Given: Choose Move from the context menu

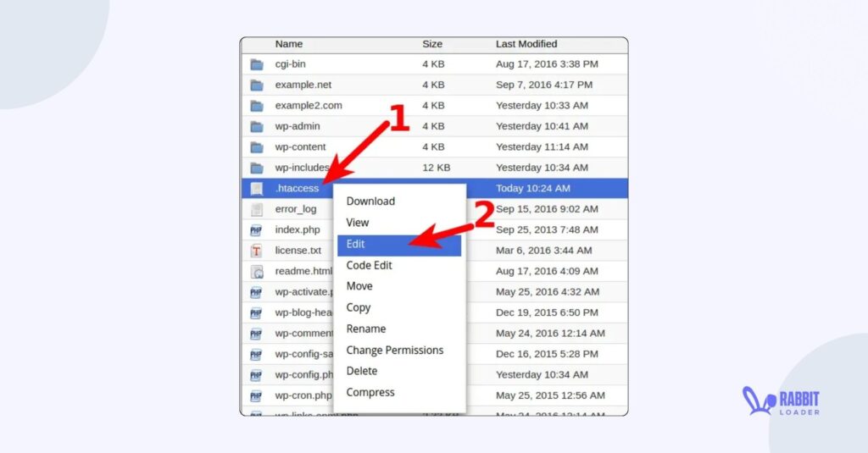Looking at the screenshot, I should tap(359, 286).
